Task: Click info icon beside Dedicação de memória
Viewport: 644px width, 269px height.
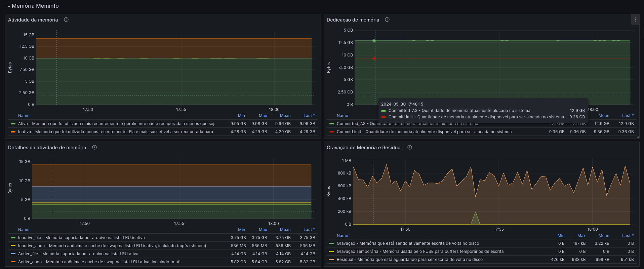Action: coord(387,20)
